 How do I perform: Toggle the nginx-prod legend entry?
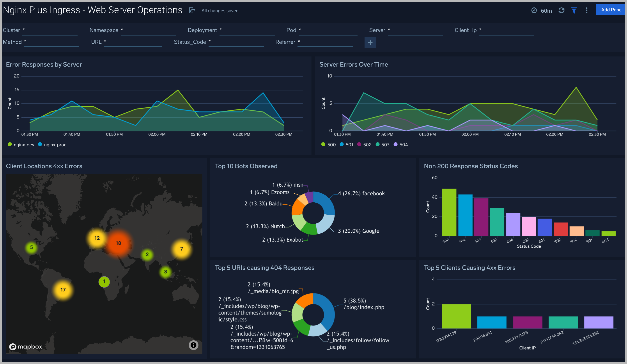click(52, 144)
